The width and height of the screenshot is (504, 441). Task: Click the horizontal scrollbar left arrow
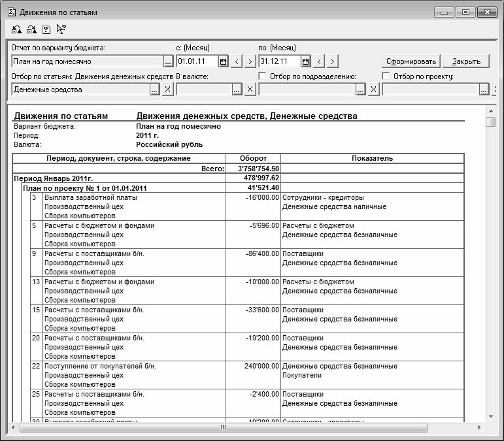13,427
